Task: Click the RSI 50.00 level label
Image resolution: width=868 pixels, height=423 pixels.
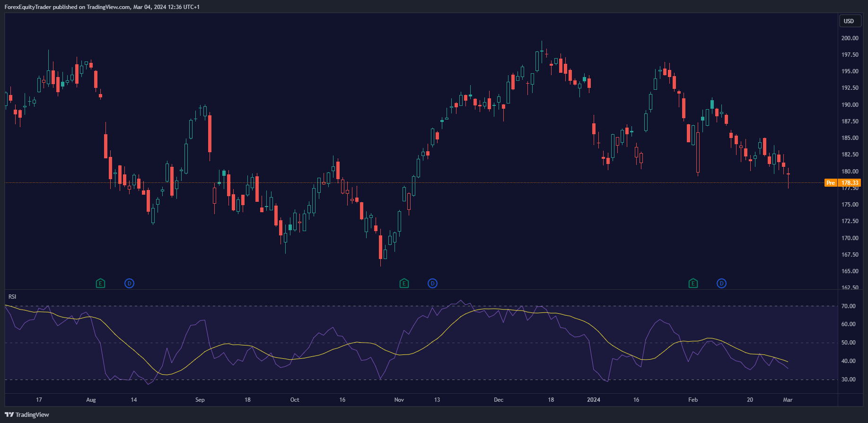Action: point(849,343)
